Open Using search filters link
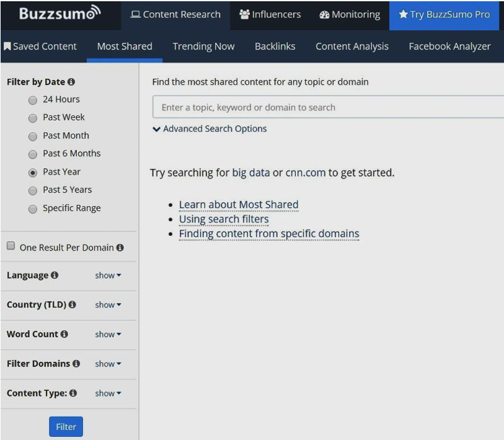Image resolution: width=504 pixels, height=440 pixels. 224,219
